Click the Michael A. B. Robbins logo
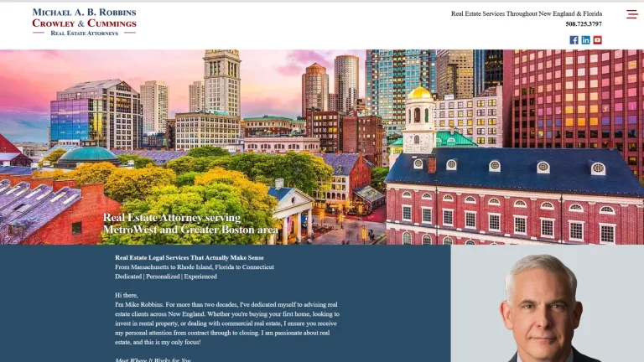The image size is (644, 362). pos(84,22)
